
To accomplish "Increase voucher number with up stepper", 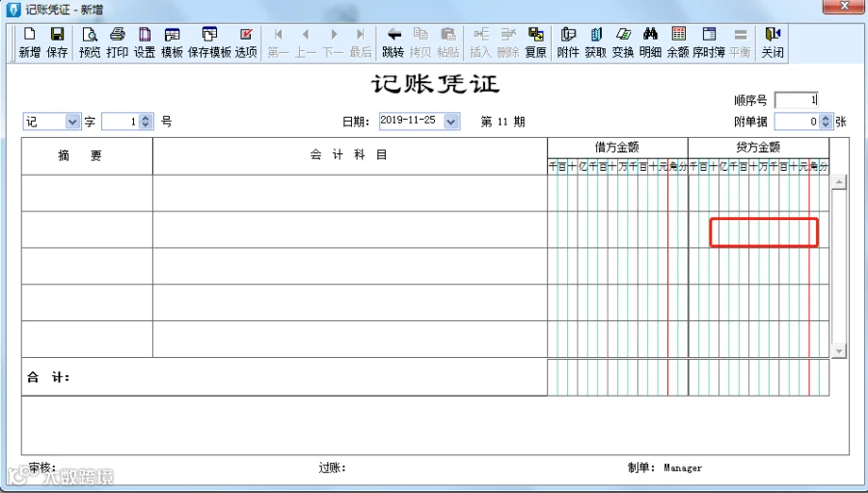I will (x=146, y=118).
